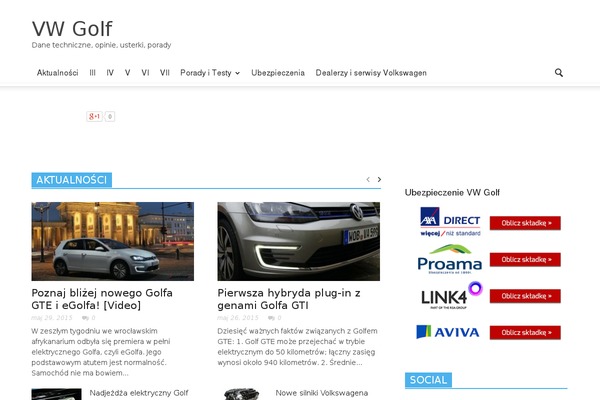600x400 pixels.
Task: Click the Ubezpieczenie VW Golf heading
Action: [x=452, y=193]
